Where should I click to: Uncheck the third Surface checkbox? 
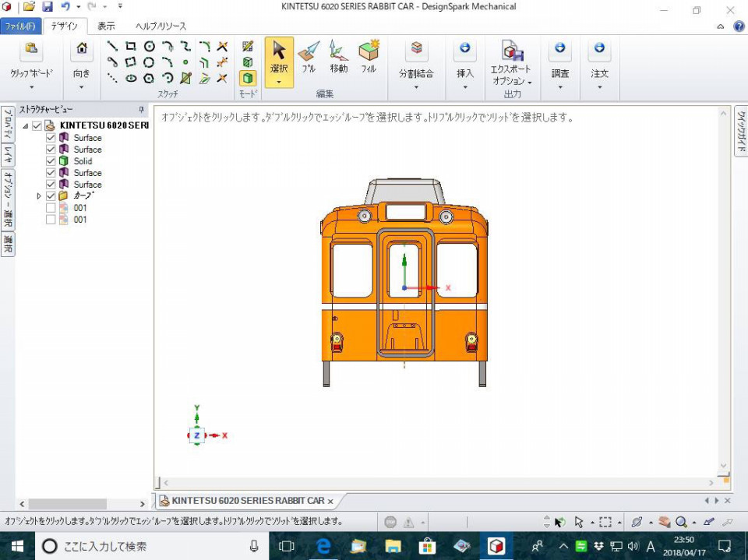tap(51, 173)
